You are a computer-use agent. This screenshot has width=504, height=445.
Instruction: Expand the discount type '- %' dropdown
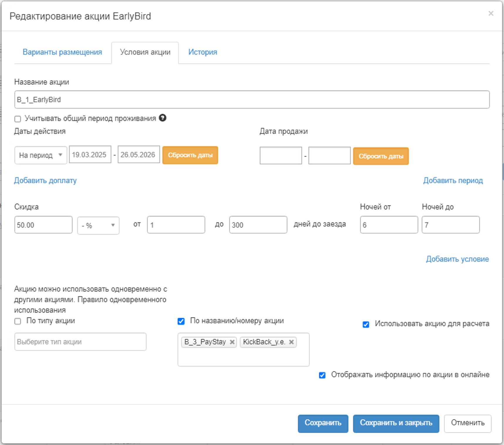tap(98, 225)
